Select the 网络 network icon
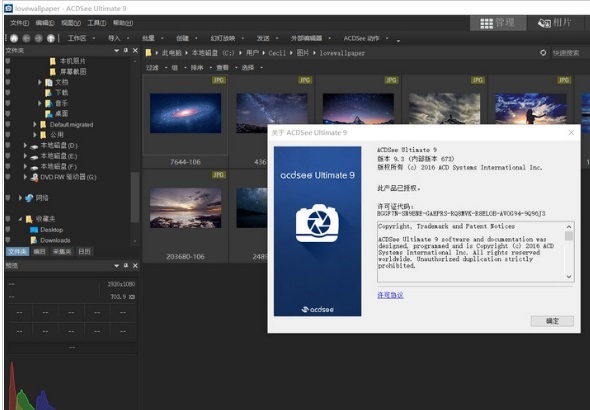 coord(29,198)
